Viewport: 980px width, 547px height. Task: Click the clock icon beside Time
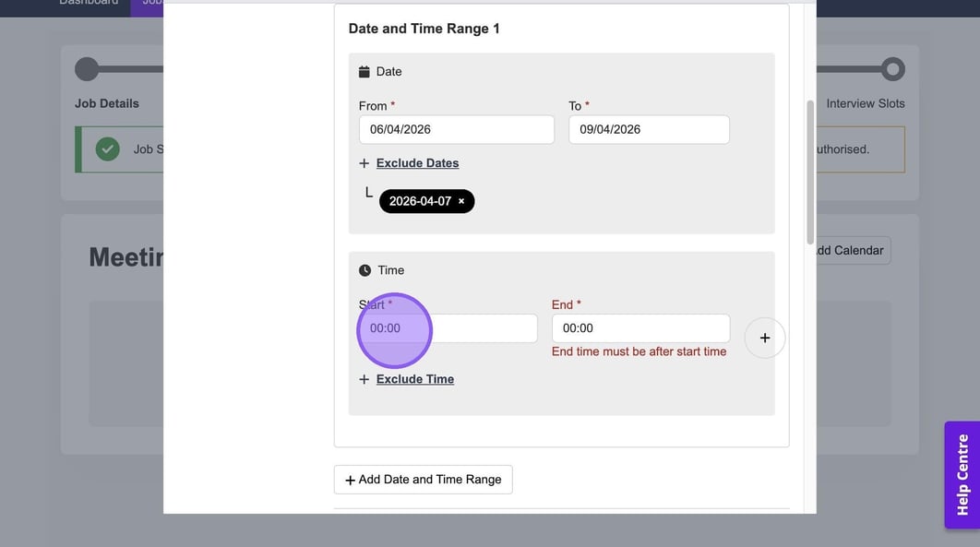(365, 270)
